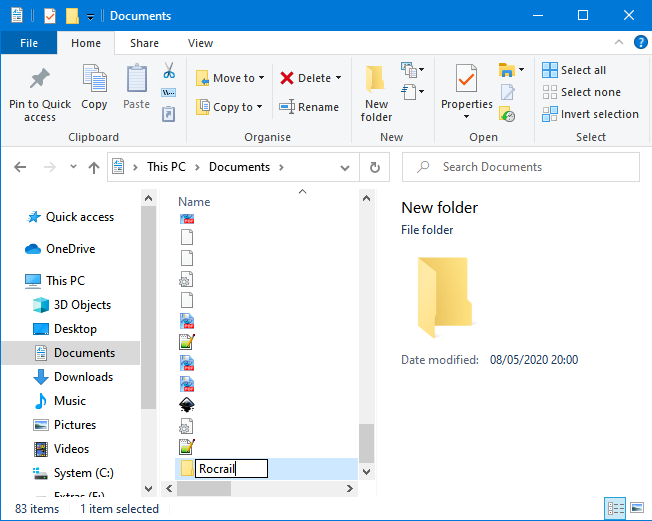Expand the Delete dropdown arrow
Viewport: 652px width, 521px height.
(x=338, y=78)
